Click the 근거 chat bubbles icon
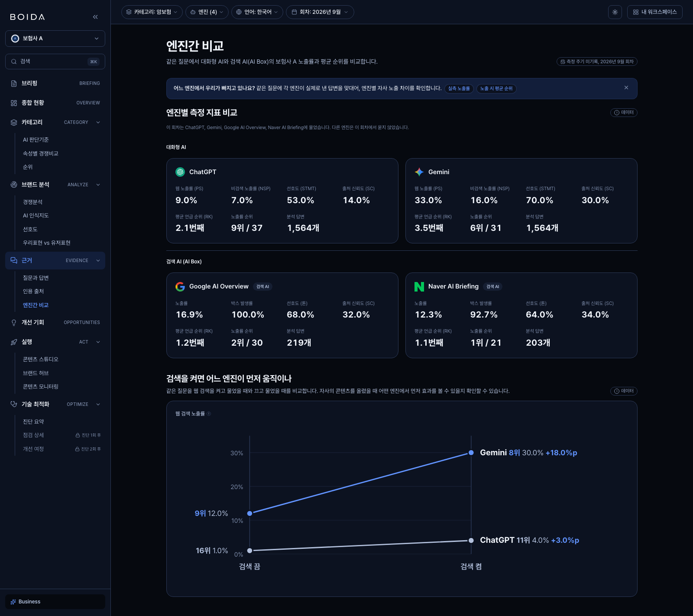The height and width of the screenshot is (616, 693). [x=14, y=260]
